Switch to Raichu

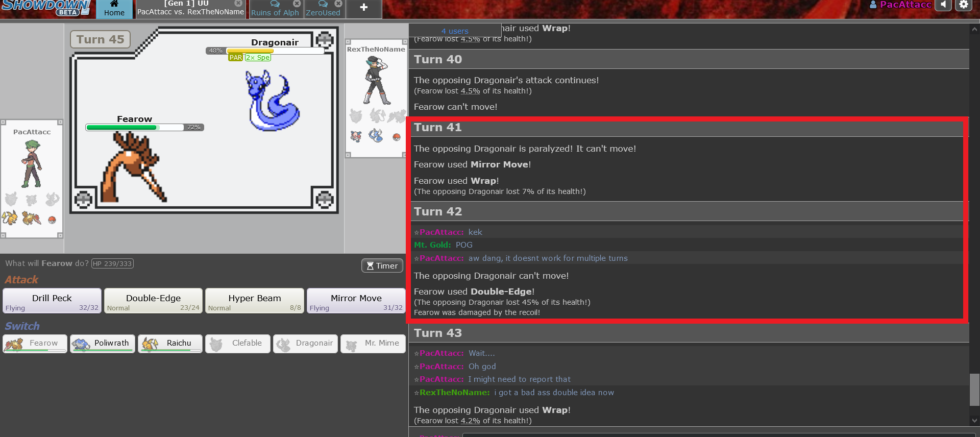coord(170,344)
